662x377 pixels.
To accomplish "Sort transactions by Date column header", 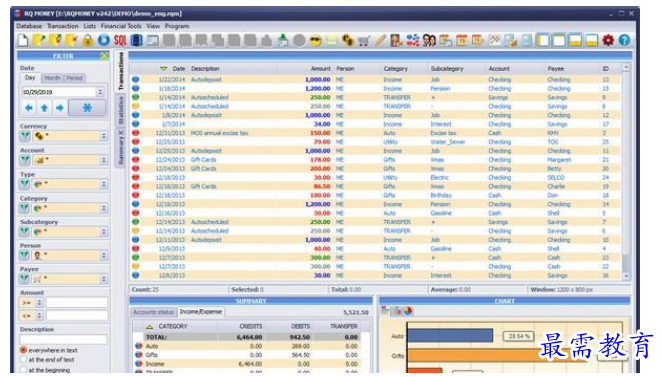I will [x=179, y=68].
